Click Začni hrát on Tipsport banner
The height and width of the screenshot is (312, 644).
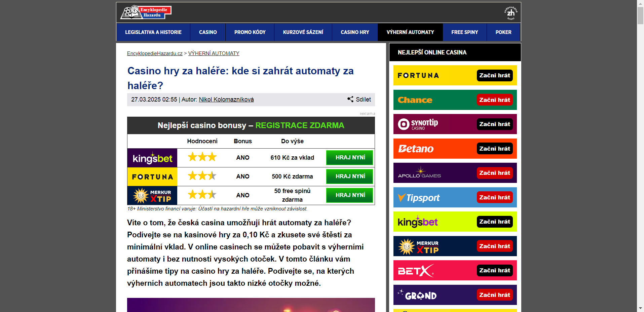coord(495,197)
